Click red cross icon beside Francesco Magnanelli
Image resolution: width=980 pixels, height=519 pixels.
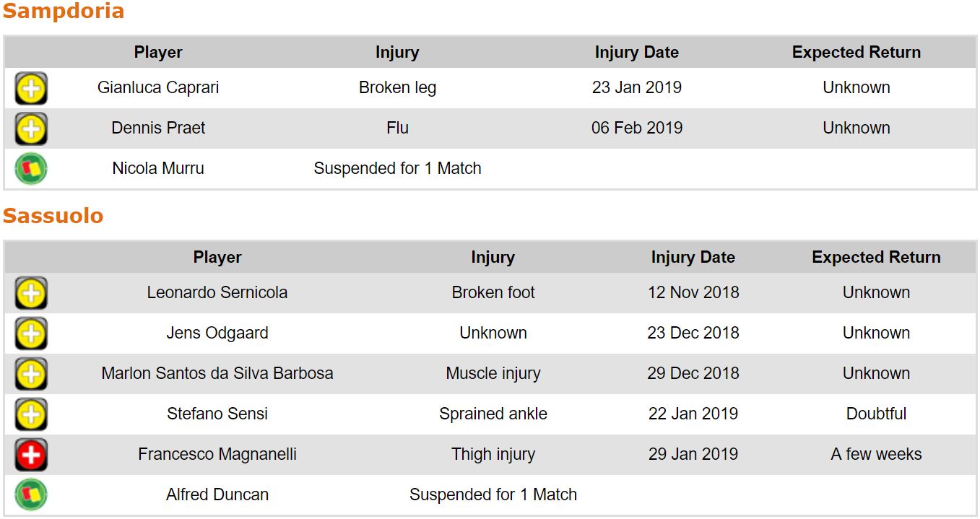point(31,455)
